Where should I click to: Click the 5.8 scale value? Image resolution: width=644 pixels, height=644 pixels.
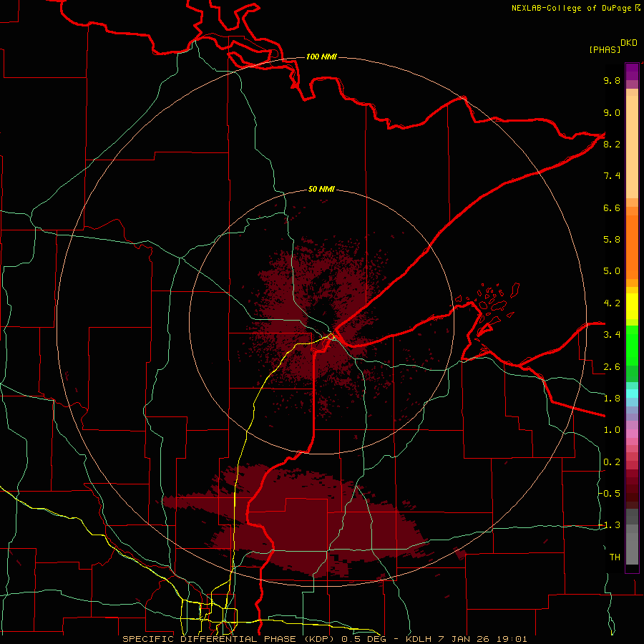pos(612,240)
